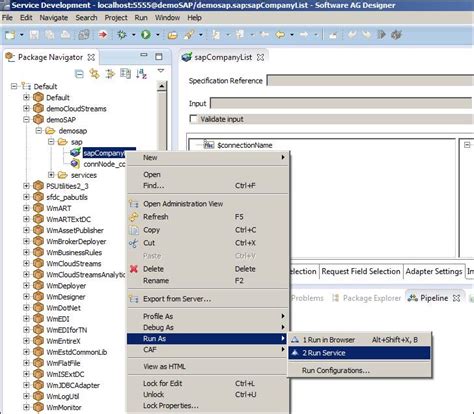Open the Navigate menu

tap(54, 18)
